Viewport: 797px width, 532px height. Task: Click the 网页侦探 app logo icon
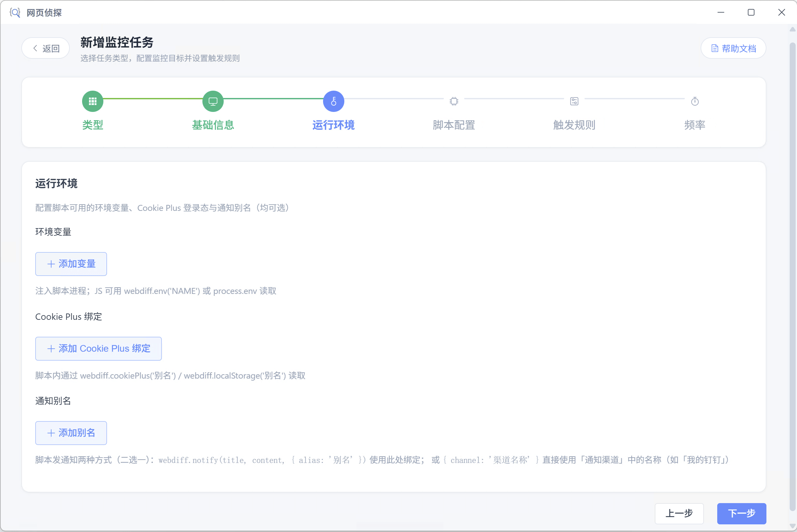click(x=15, y=13)
